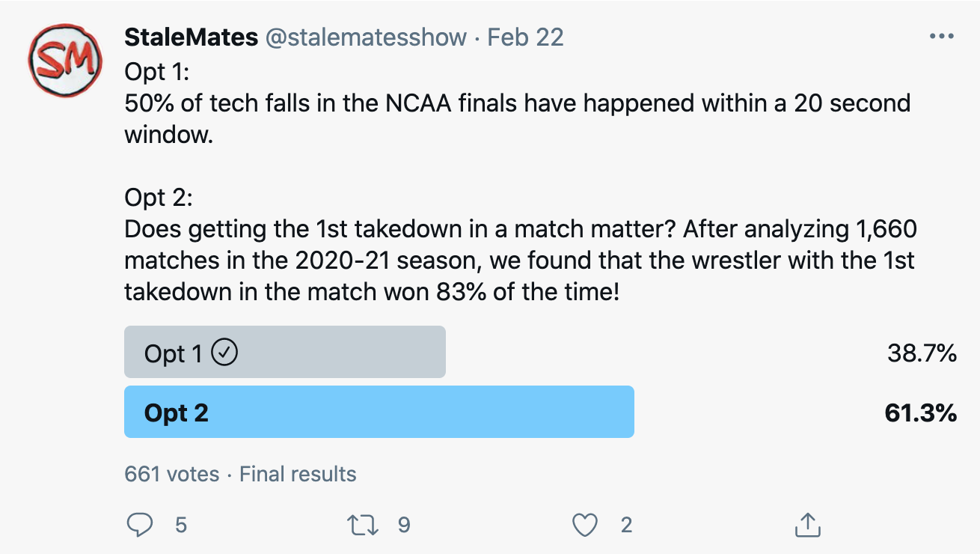Like the tweet with the heart icon
Image resolution: width=980 pixels, height=554 pixels.
(585, 525)
